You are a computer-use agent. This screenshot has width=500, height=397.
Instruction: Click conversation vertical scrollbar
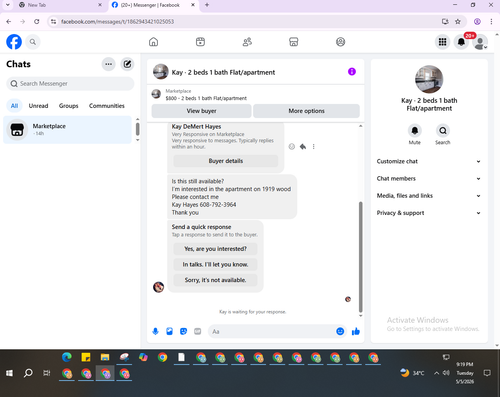pyautogui.click(x=360, y=257)
